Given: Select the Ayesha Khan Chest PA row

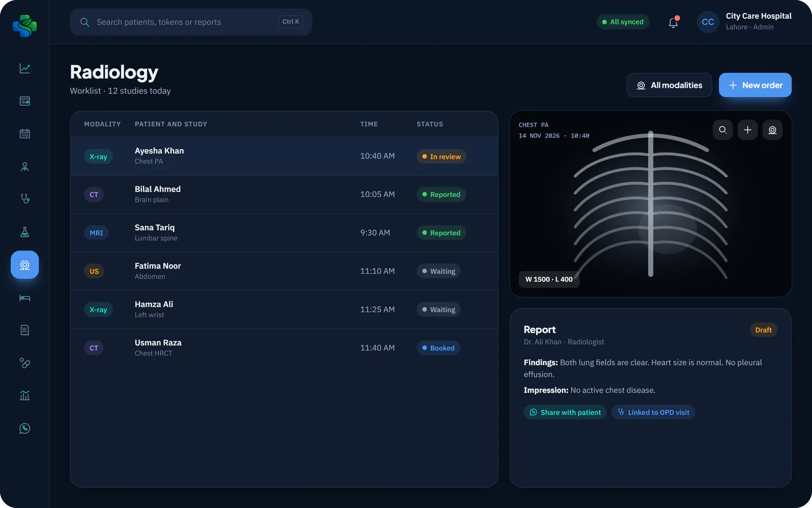Looking at the screenshot, I should click(284, 156).
